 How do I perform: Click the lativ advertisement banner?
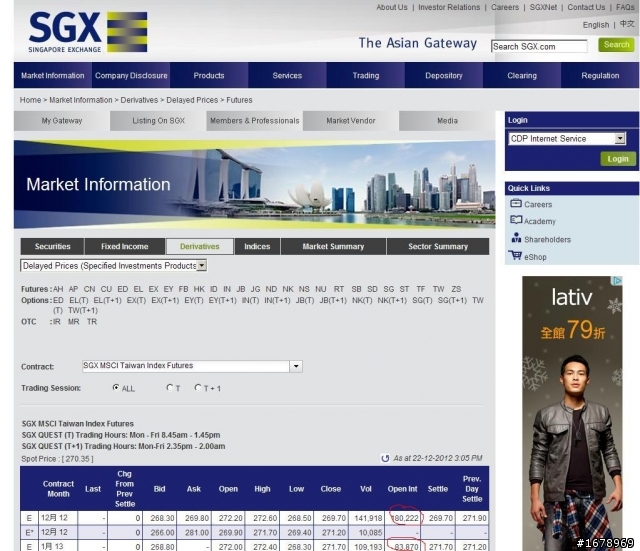pos(572,413)
